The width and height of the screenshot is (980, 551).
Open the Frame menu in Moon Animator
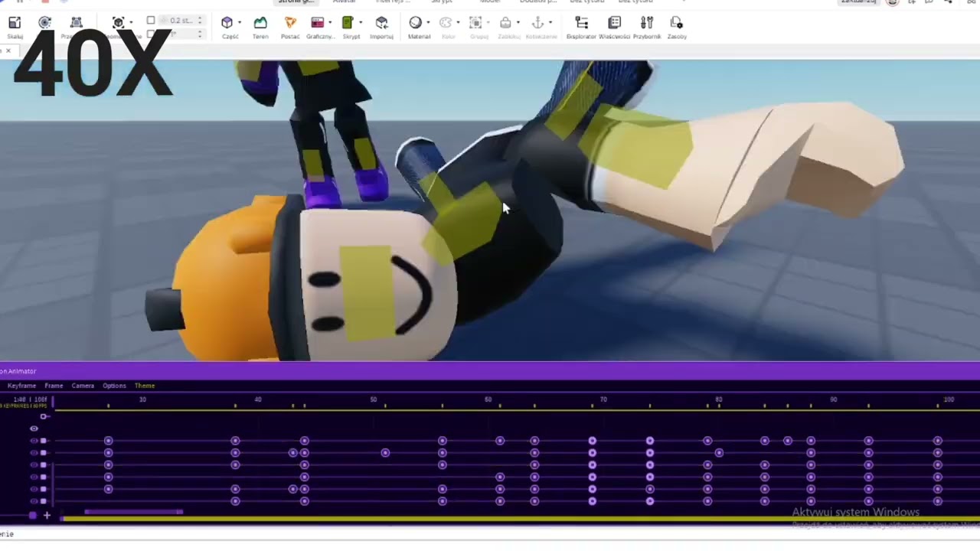54,386
